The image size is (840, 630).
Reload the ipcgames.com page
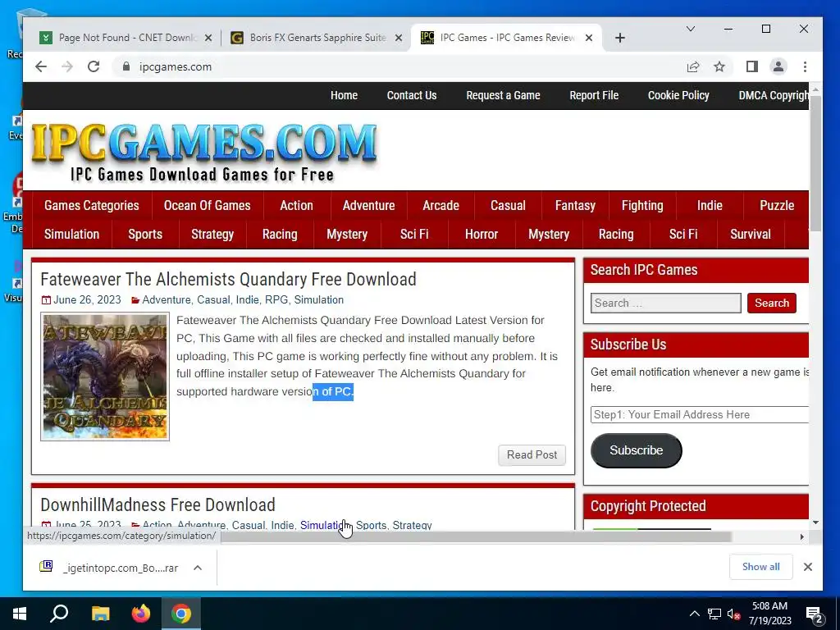tap(94, 66)
